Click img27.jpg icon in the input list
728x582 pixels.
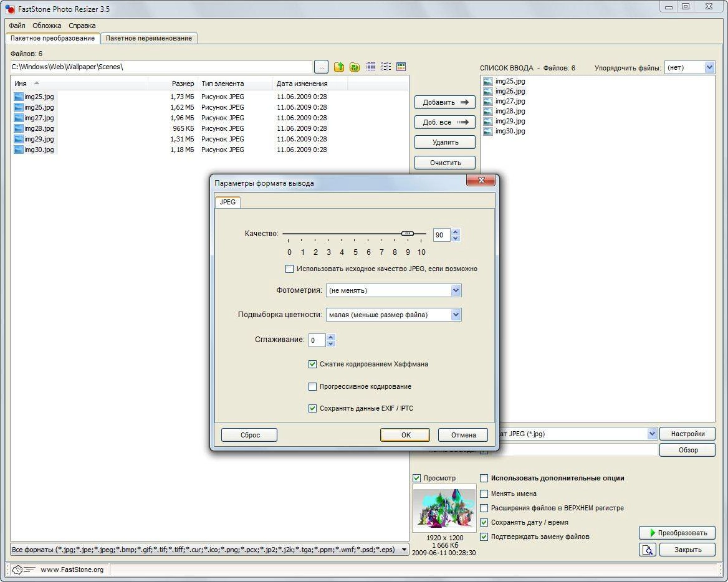(488, 101)
